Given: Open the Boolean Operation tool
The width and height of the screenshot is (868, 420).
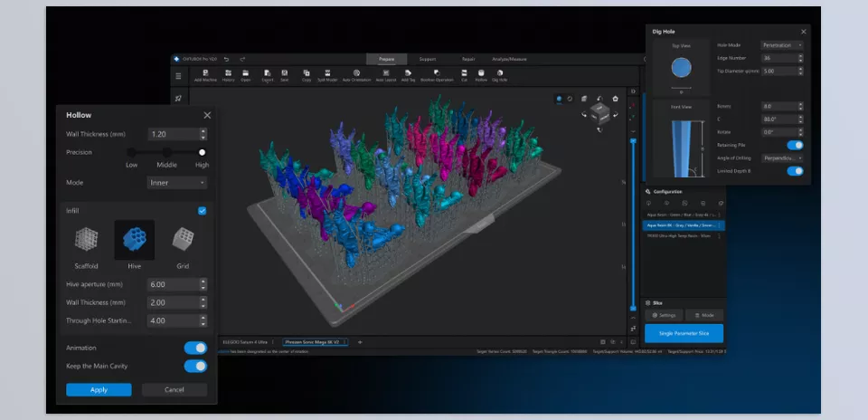Looking at the screenshot, I should pos(438,74).
